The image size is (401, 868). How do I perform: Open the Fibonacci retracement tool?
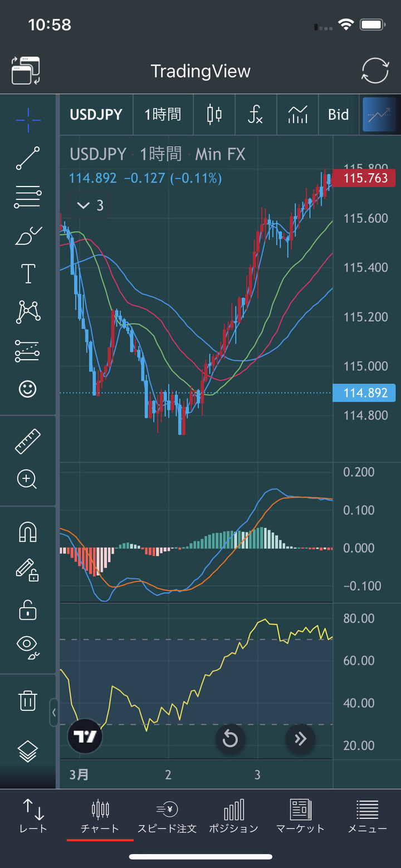pos(28,197)
